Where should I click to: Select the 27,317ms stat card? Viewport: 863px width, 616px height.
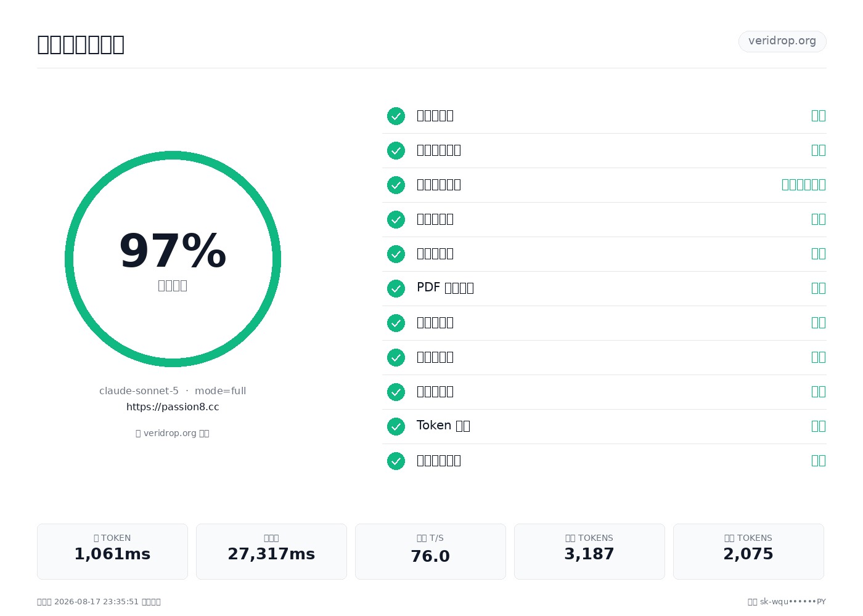[271, 551]
